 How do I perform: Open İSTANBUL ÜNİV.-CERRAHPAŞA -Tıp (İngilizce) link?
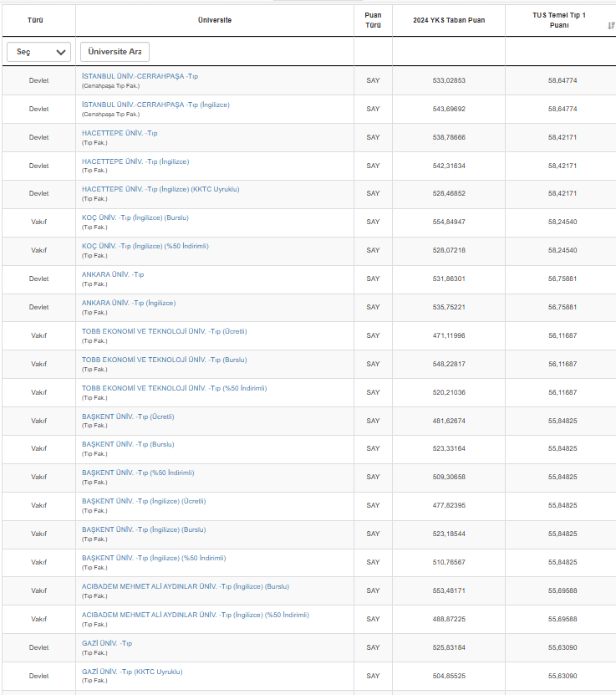(x=155, y=105)
